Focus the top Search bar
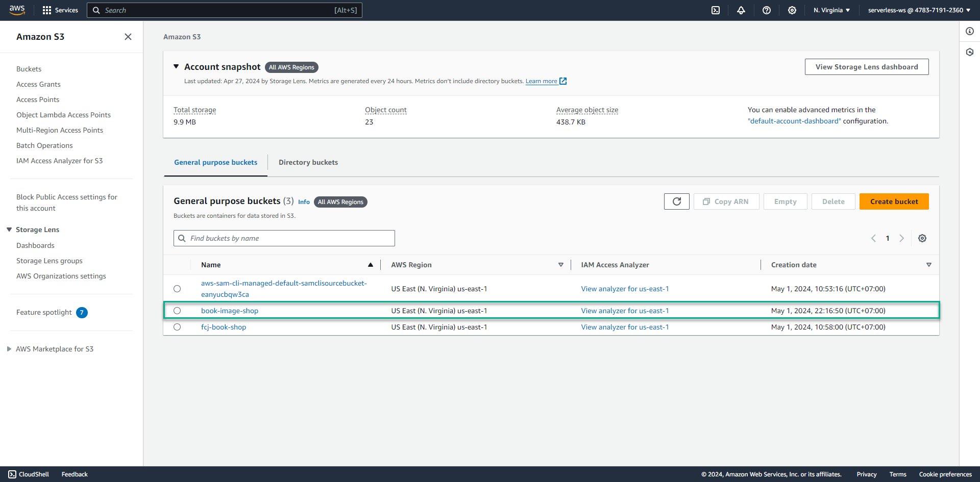 [225, 10]
